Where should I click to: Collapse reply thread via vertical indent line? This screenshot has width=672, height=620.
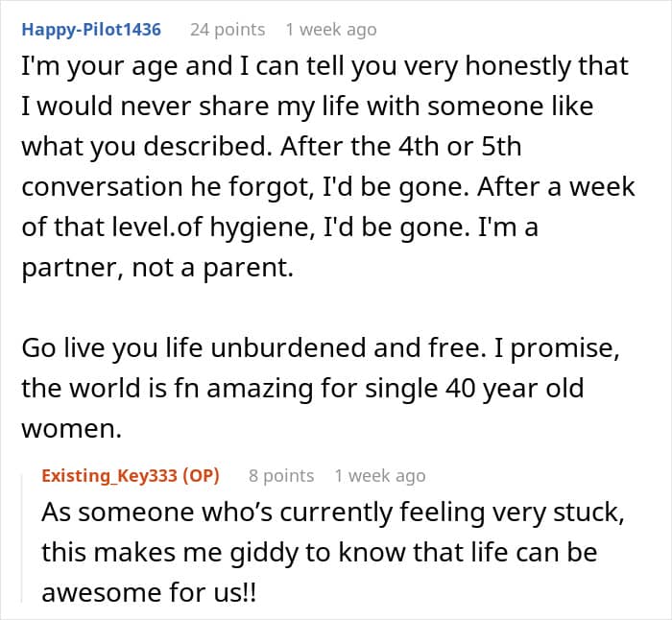tap(22, 537)
